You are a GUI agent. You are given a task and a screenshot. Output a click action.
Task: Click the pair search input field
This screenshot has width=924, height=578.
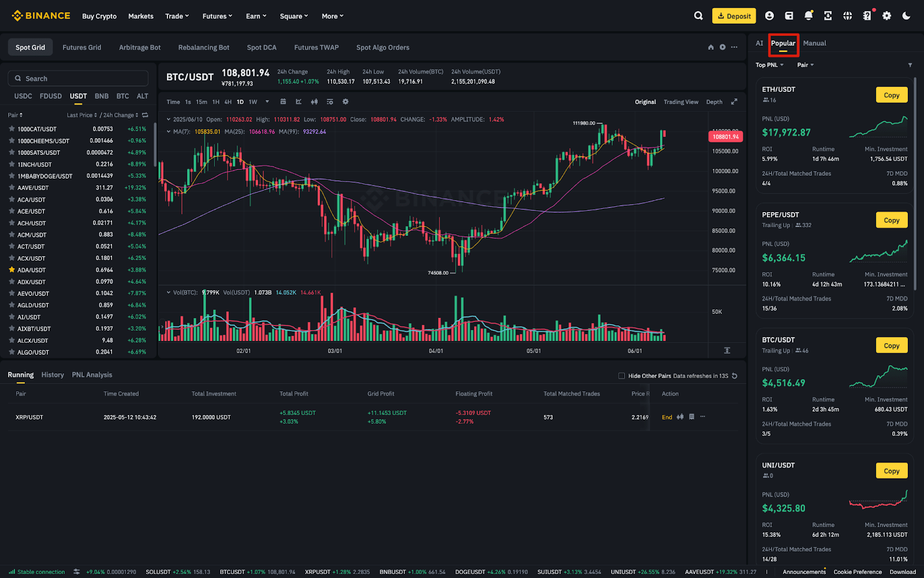click(78, 78)
